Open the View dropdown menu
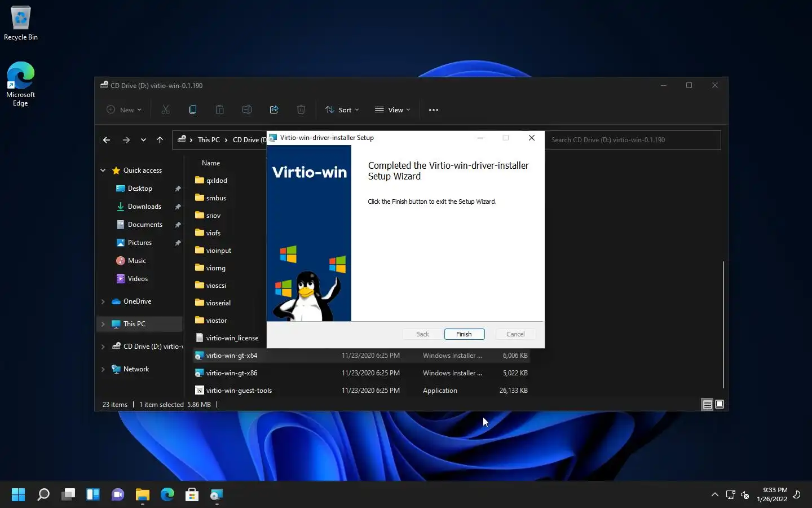The width and height of the screenshot is (812, 508). [x=393, y=110]
